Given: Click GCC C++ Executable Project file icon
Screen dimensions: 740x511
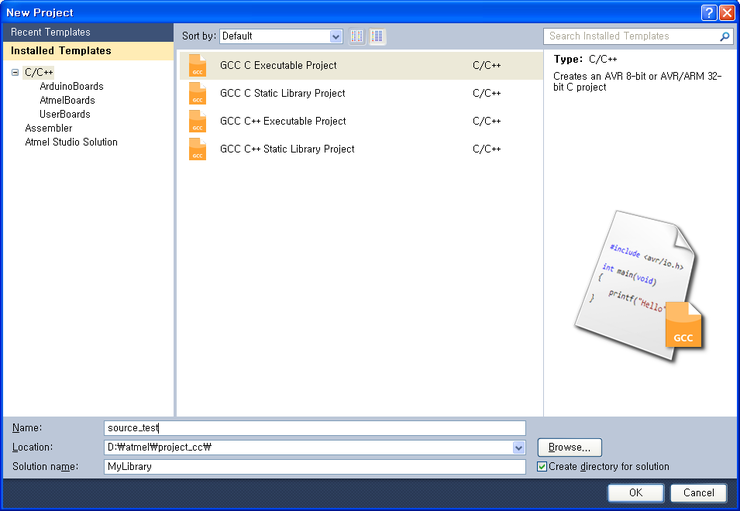Looking at the screenshot, I should 197,121.
